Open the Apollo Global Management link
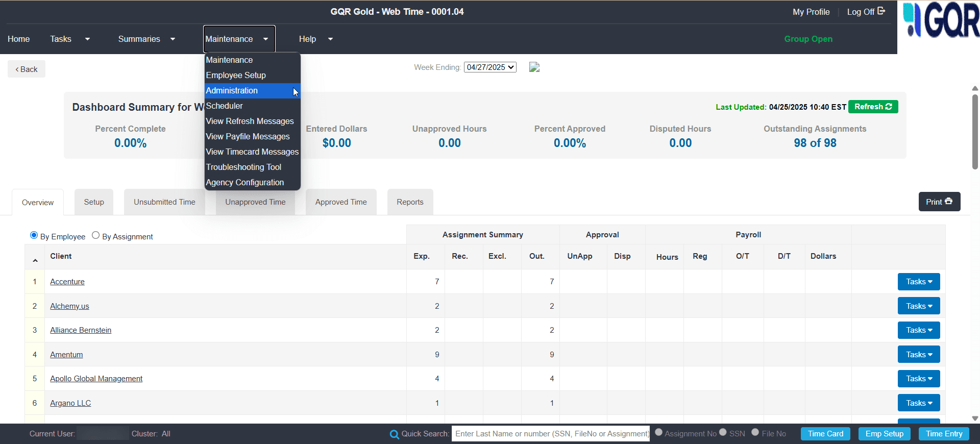Viewport: 980px width, 444px height. (x=96, y=379)
